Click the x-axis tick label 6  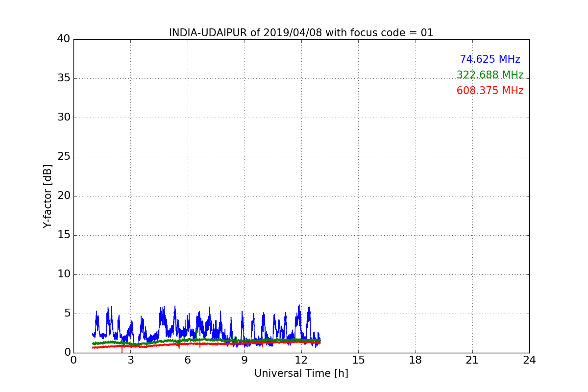(x=188, y=360)
